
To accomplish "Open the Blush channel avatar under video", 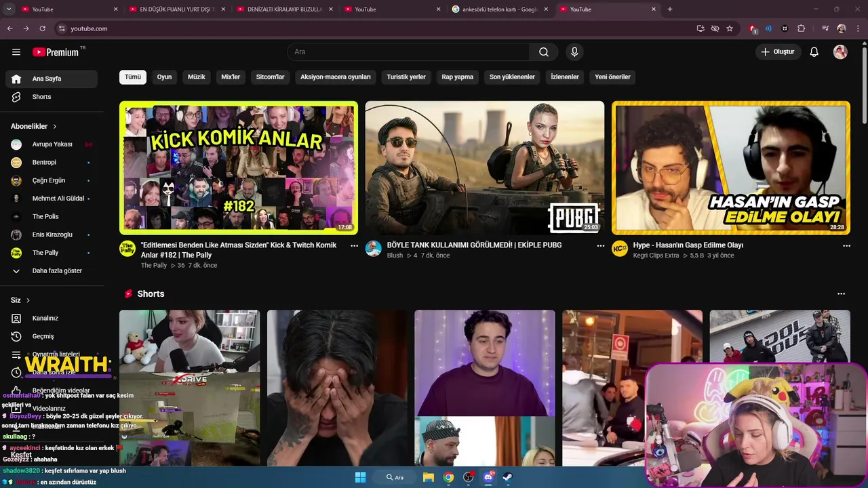I will [x=374, y=248].
